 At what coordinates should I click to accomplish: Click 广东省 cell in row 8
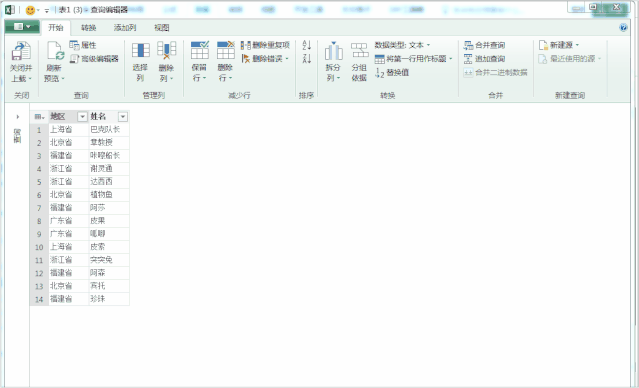68,221
